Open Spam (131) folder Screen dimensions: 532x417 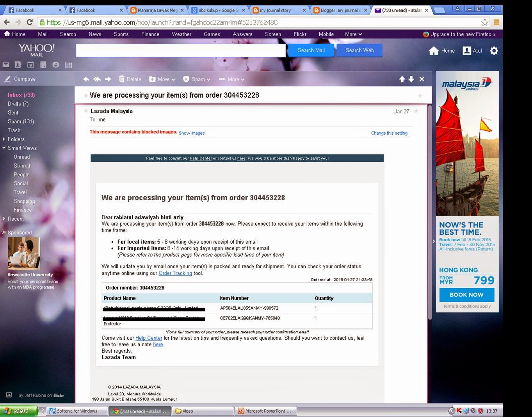pos(21,121)
